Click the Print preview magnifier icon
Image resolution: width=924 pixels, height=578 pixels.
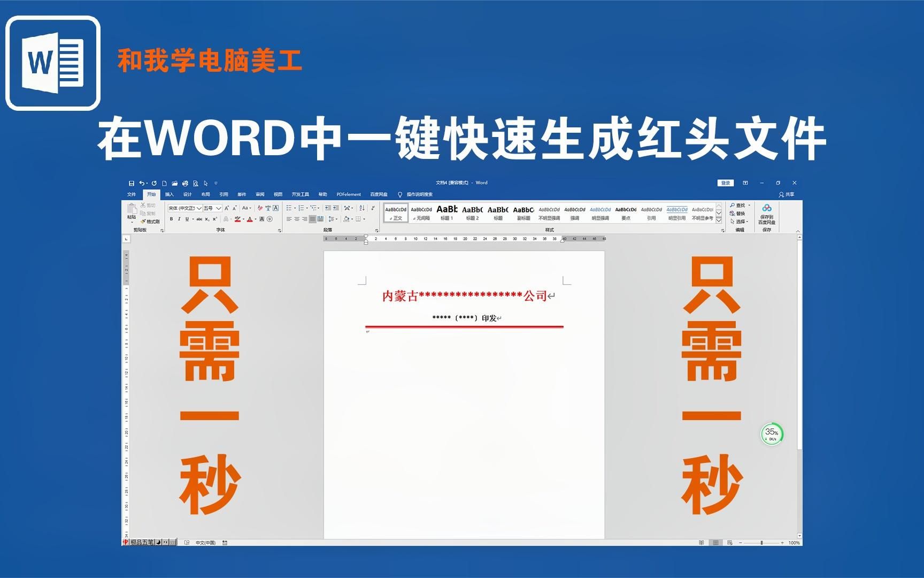[x=196, y=183]
